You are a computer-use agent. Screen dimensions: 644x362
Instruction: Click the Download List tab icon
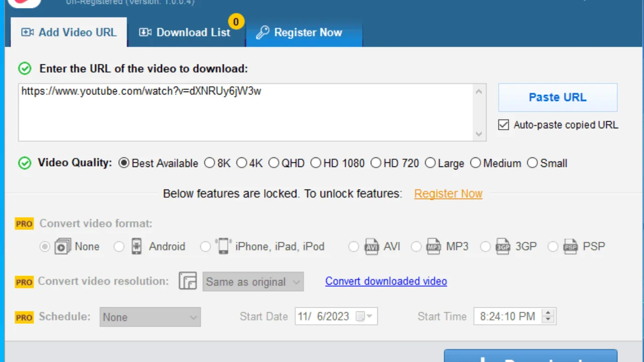[x=145, y=32]
